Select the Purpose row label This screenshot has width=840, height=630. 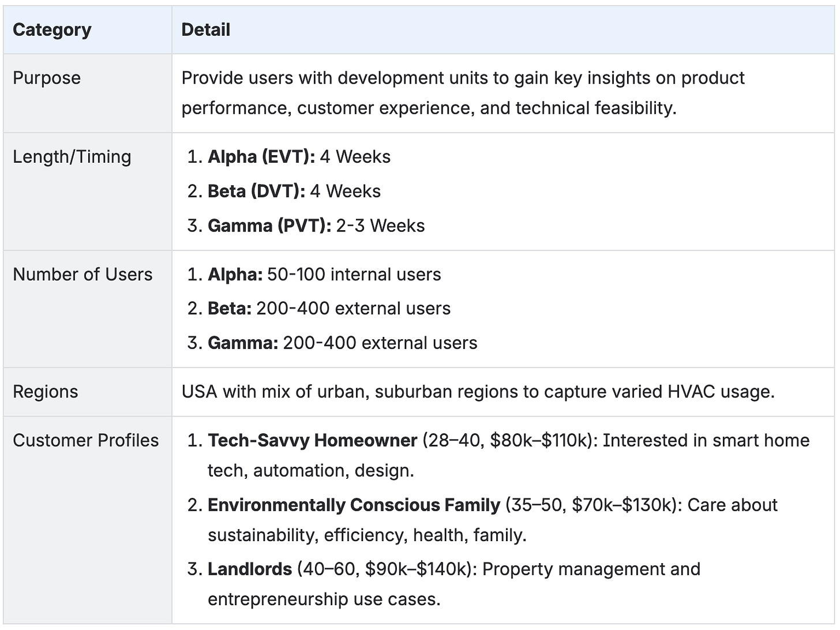point(47,78)
